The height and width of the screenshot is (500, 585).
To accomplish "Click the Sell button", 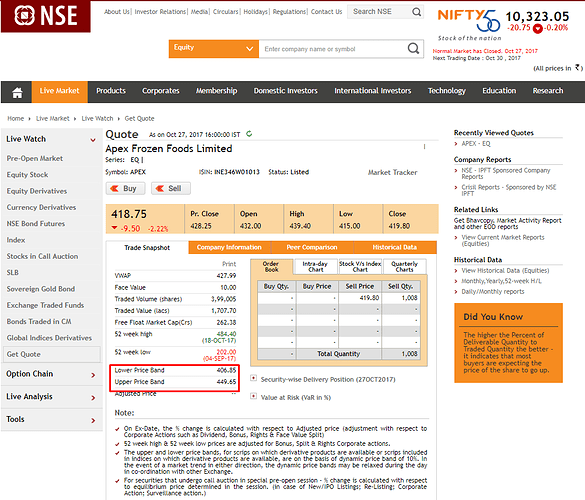I will [x=171, y=188].
